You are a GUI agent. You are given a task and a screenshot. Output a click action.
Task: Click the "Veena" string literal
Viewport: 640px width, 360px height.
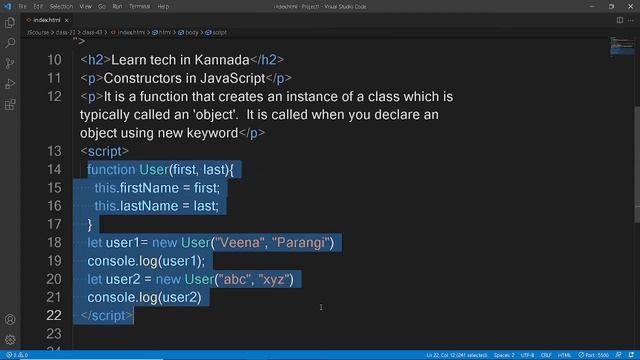[240, 242]
